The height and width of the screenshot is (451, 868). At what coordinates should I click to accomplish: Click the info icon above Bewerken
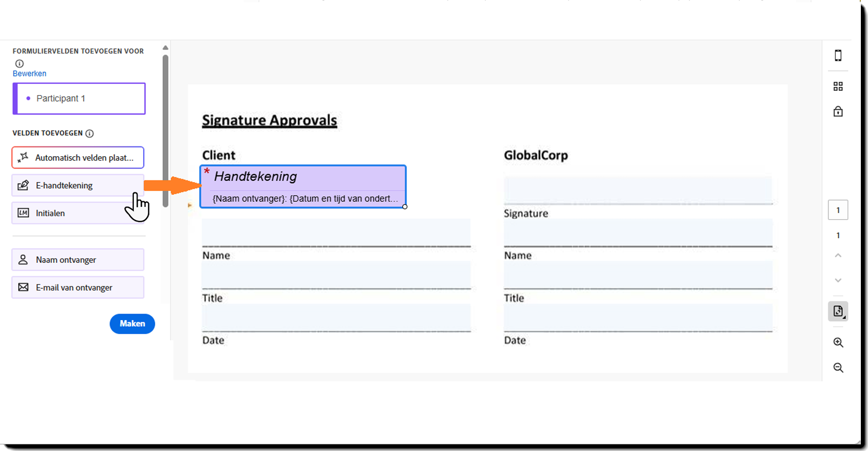19,63
